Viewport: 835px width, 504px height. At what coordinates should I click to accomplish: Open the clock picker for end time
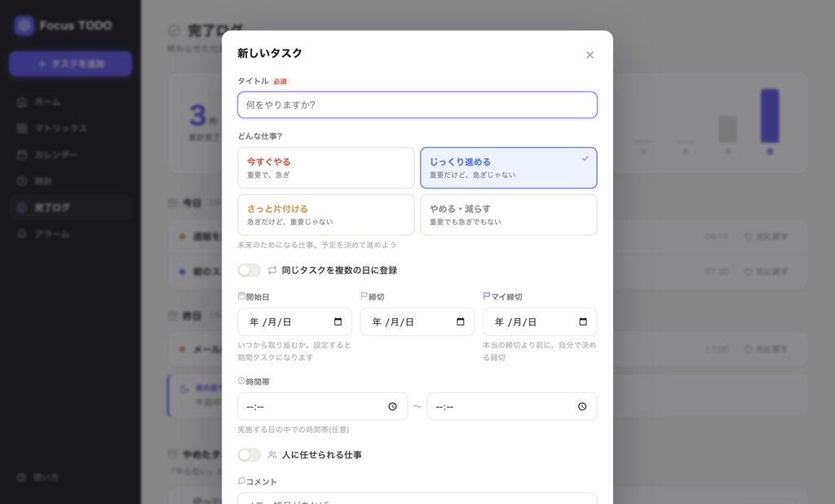(582, 406)
